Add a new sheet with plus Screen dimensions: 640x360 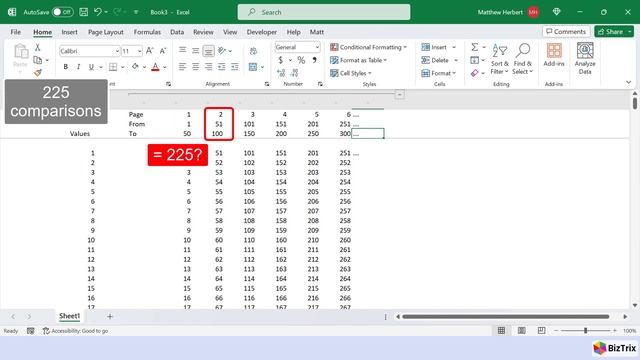coord(109,316)
